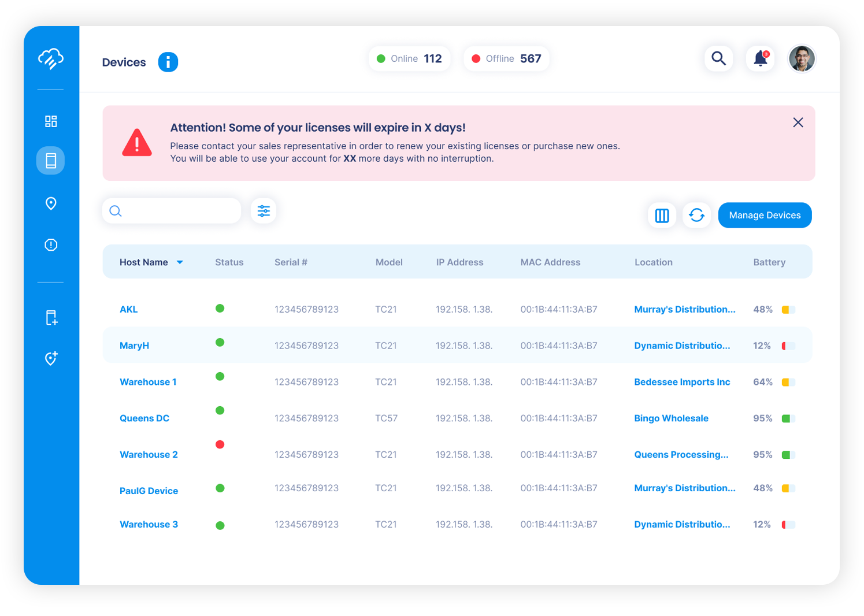Click the battery indicator in AKL row
864x616 pixels.
click(788, 310)
